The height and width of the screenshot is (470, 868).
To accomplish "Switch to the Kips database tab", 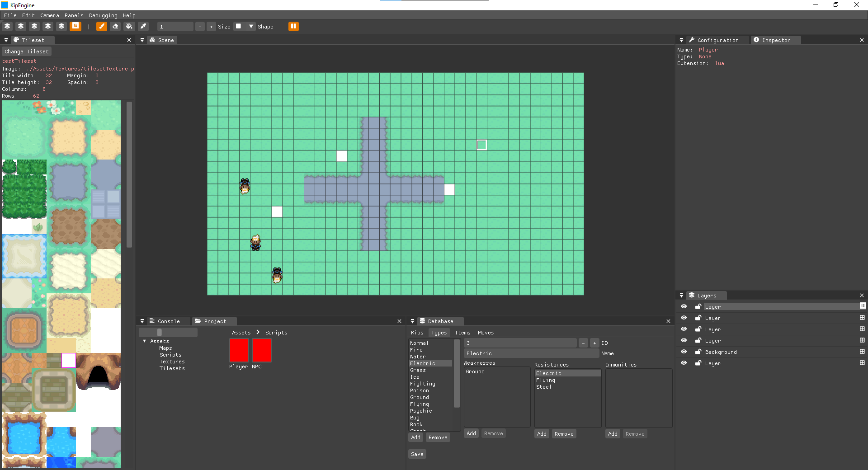I will [x=417, y=333].
